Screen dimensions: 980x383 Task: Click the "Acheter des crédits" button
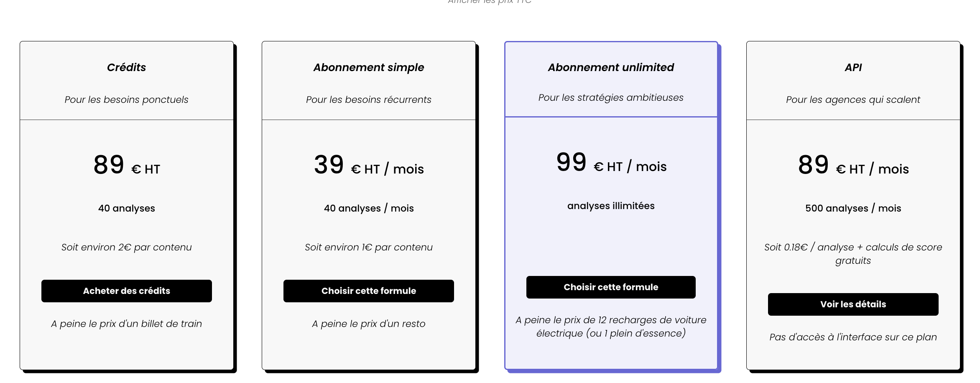pos(126,291)
